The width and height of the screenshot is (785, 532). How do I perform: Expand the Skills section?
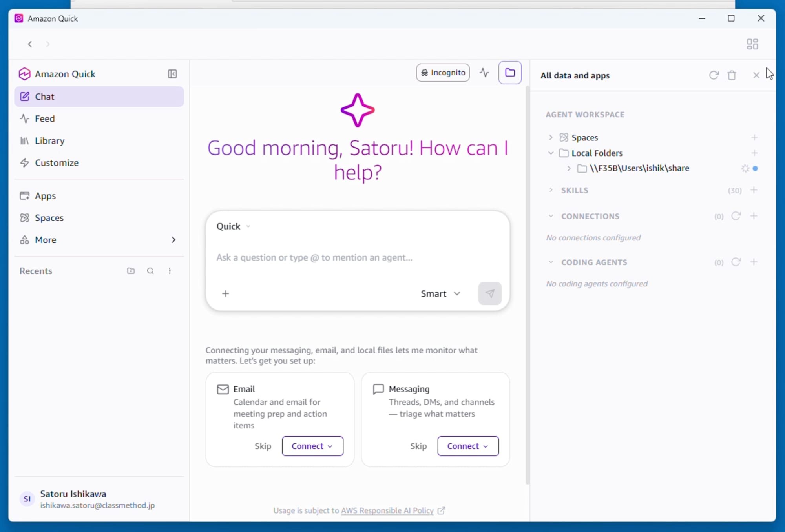(551, 190)
